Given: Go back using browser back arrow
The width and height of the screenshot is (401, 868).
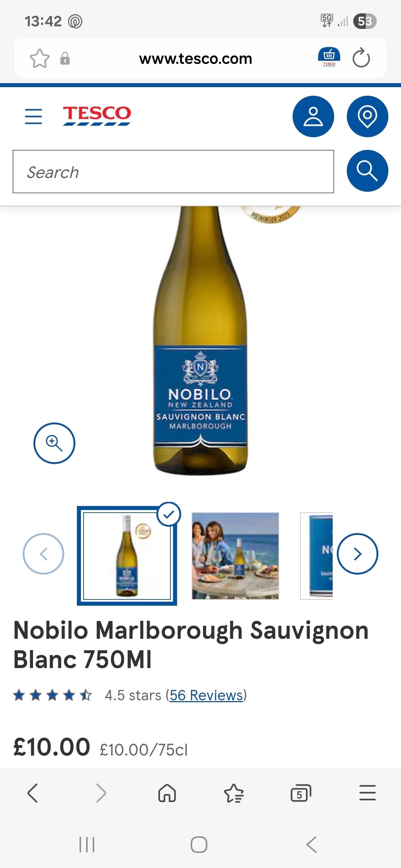Looking at the screenshot, I should [33, 793].
